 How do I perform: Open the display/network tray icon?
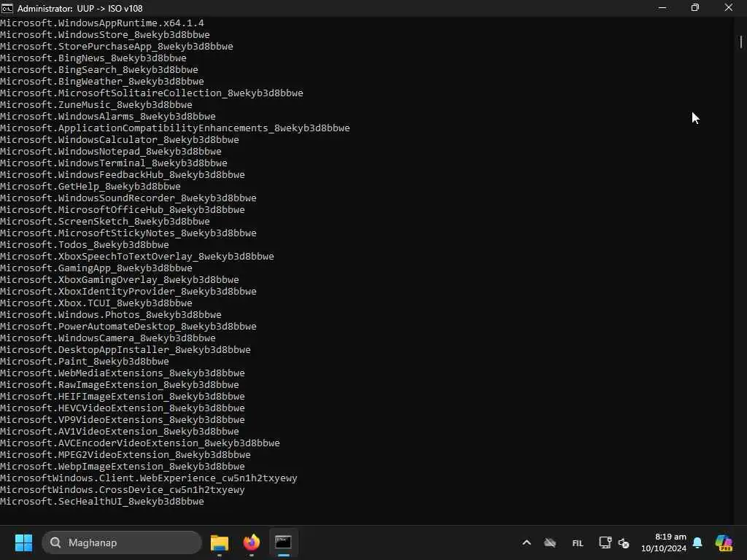[x=605, y=542]
